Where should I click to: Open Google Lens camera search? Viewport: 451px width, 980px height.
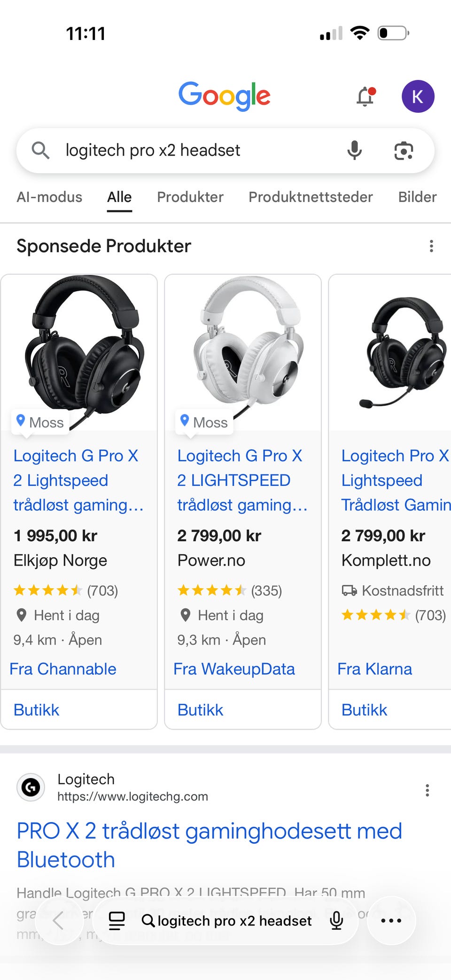pos(404,151)
